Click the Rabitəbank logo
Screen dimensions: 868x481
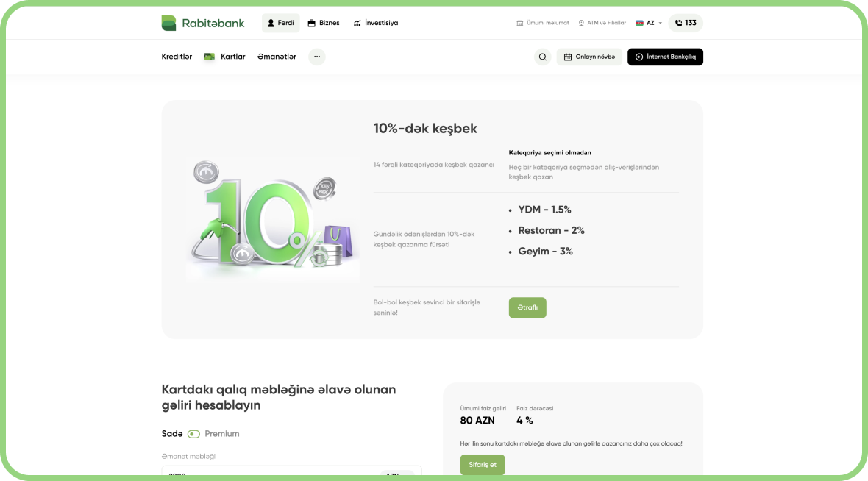coord(202,23)
